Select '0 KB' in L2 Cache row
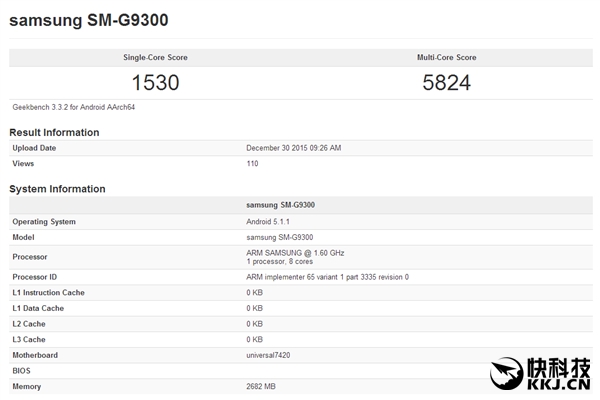Viewport: 600px width, 400px height. pyautogui.click(x=254, y=324)
